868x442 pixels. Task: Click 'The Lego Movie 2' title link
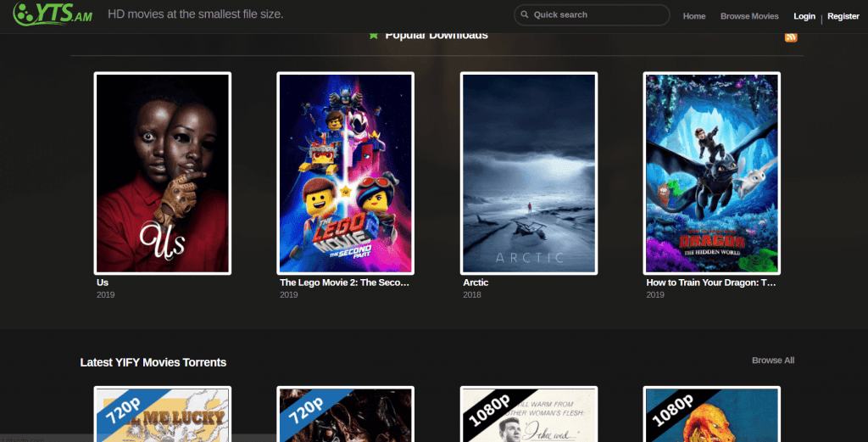coord(345,283)
